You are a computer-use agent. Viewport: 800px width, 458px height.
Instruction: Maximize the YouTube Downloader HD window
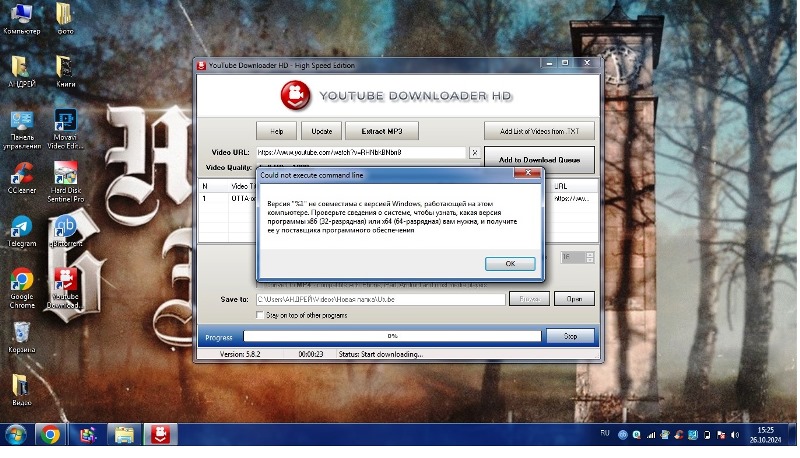click(x=565, y=63)
